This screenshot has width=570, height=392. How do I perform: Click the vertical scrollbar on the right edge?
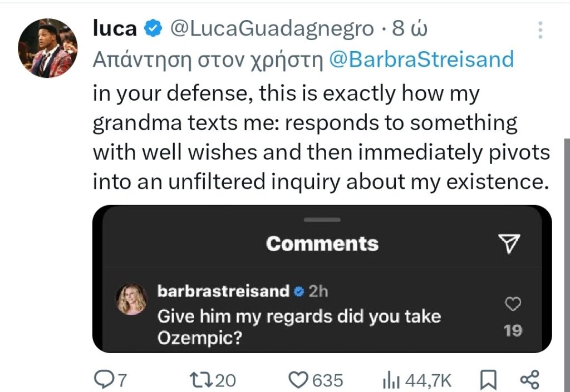(x=567, y=265)
